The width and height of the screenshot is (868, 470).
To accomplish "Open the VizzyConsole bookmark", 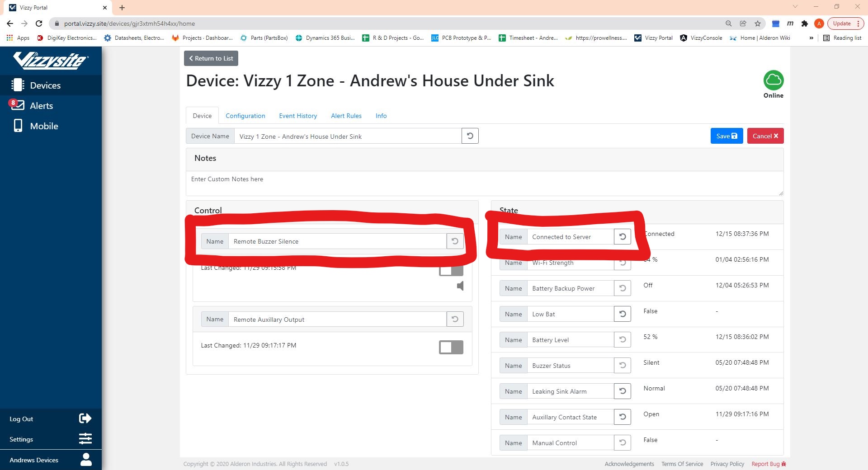I will (701, 38).
